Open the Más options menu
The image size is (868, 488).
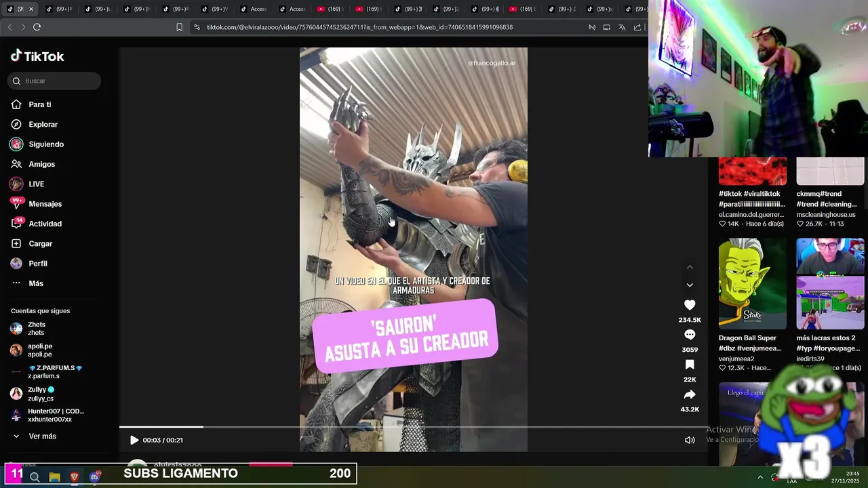pos(36,283)
